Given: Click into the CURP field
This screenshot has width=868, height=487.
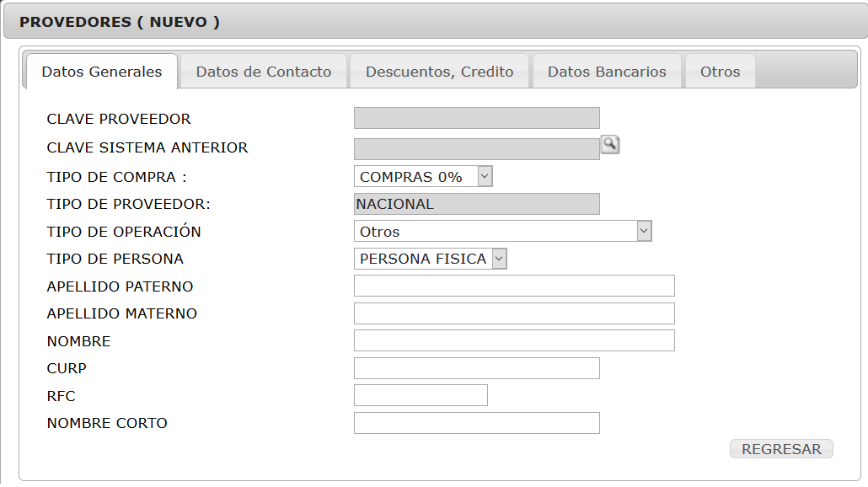Looking at the screenshot, I should (x=477, y=368).
